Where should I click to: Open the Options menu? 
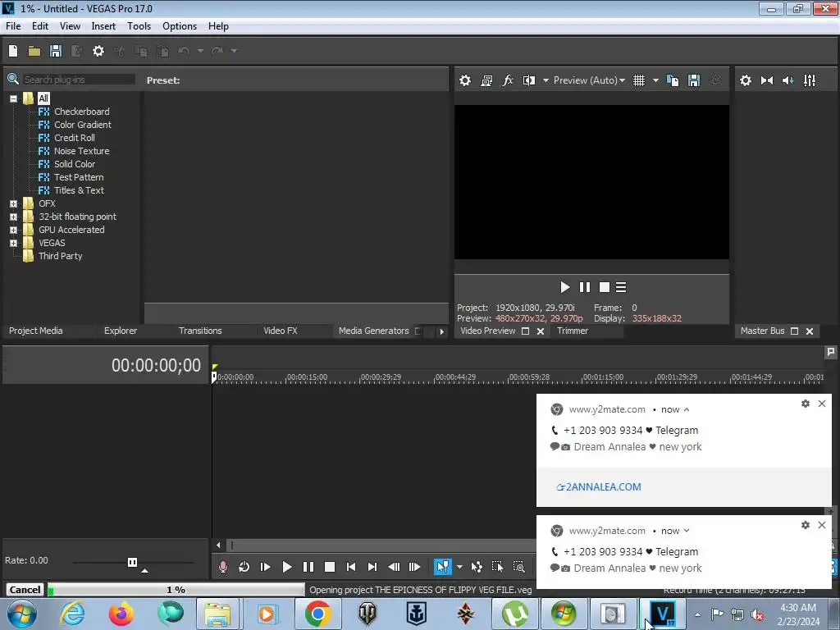pyautogui.click(x=180, y=25)
